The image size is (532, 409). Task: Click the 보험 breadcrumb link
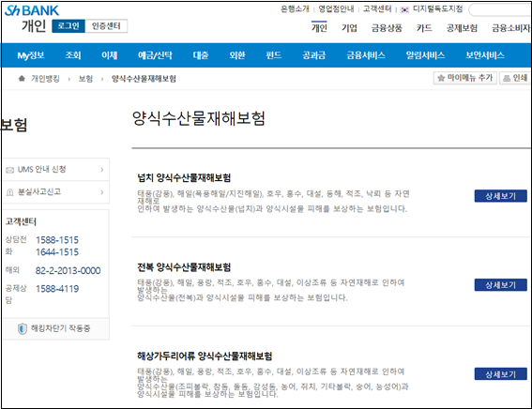85,79
